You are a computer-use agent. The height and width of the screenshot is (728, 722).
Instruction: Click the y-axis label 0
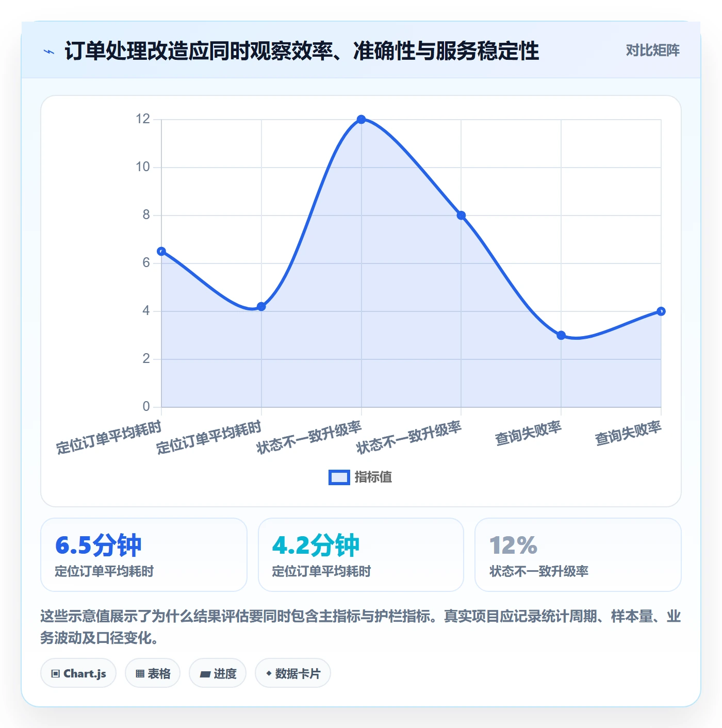pyautogui.click(x=146, y=407)
